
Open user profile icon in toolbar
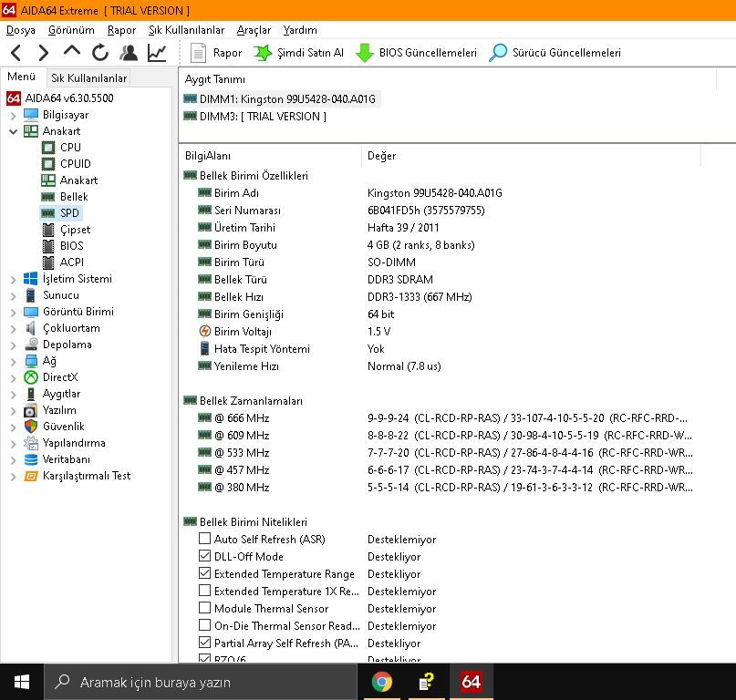(129, 53)
